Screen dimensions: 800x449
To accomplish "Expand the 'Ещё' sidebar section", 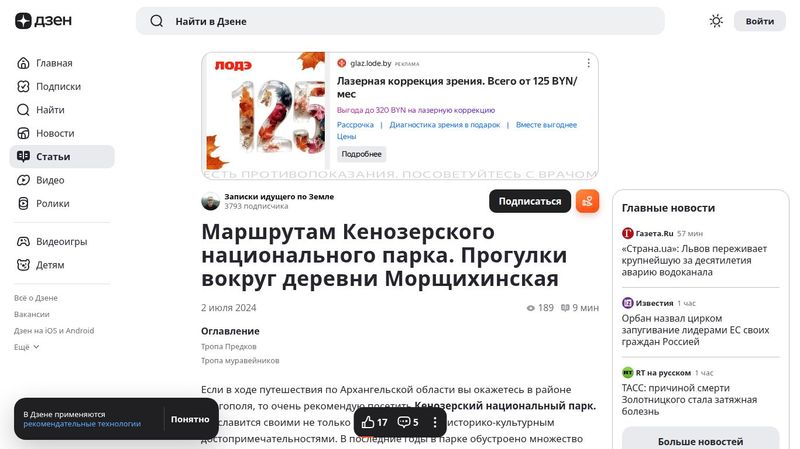I will click(x=27, y=347).
